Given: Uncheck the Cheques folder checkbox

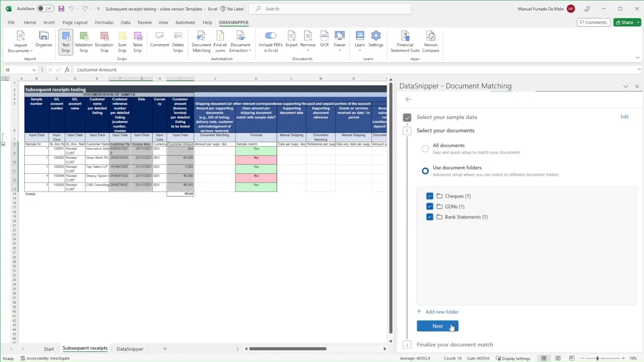Looking at the screenshot, I should [430, 196].
